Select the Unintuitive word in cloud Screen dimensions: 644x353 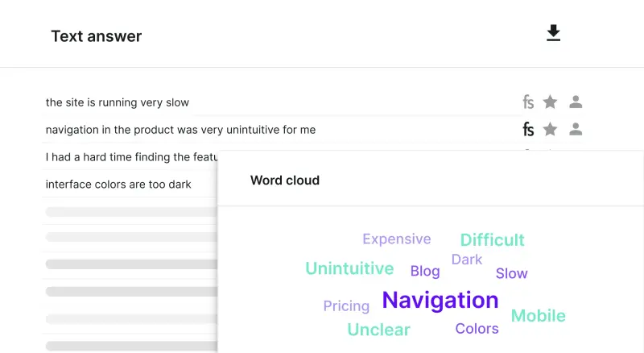pos(349,268)
